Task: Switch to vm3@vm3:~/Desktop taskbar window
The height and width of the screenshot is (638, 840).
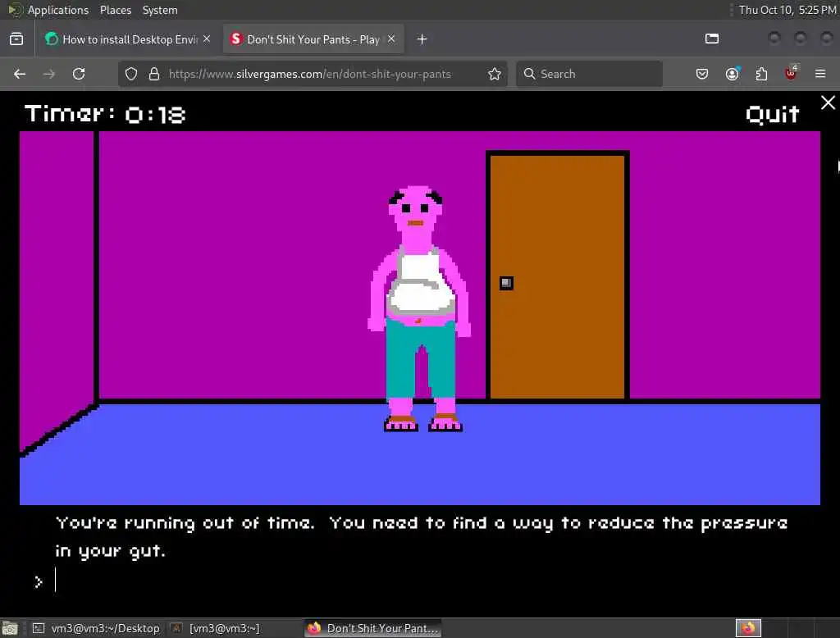Action: (x=96, y=628)
